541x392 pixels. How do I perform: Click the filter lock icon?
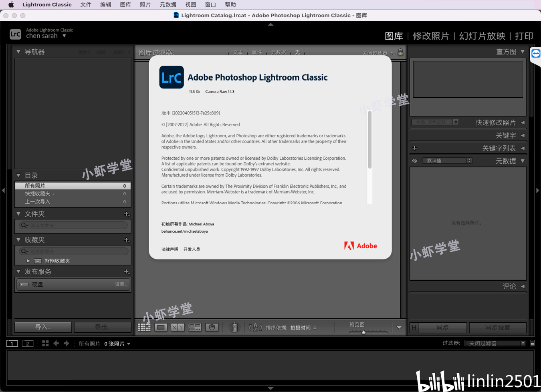[400, 52]
